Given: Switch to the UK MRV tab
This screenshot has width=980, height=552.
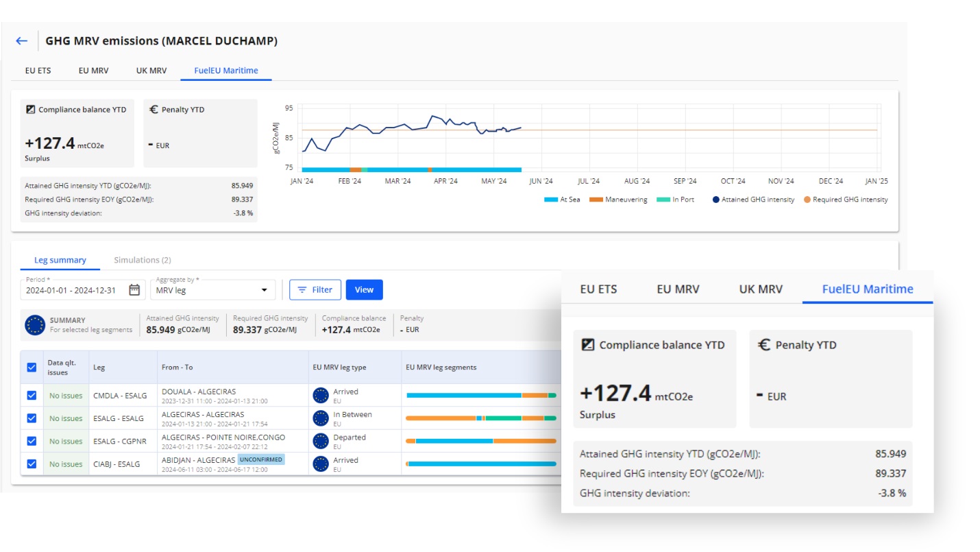Looking at the screenshot, I should [151, 71].
